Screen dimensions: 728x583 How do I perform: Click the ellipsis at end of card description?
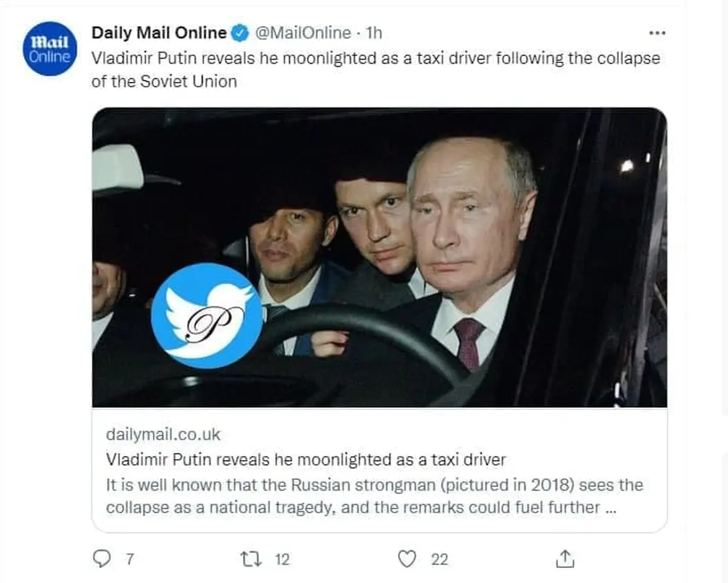coord(611,508)
